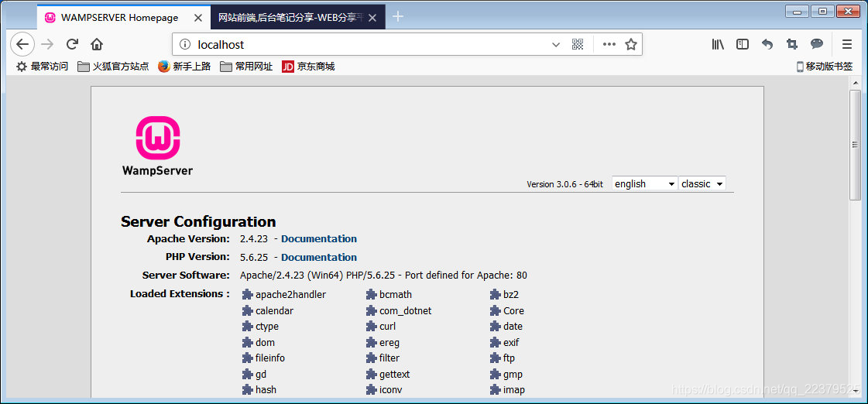Click the gmp extension entry
The width and height of the screenshot is (868, 404).
506,374
